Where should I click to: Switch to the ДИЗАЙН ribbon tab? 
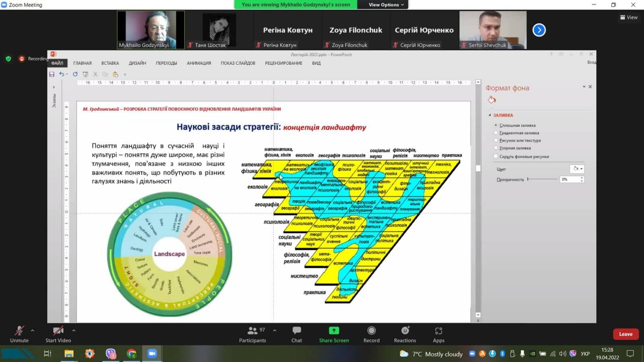click(x=137, y=63)
